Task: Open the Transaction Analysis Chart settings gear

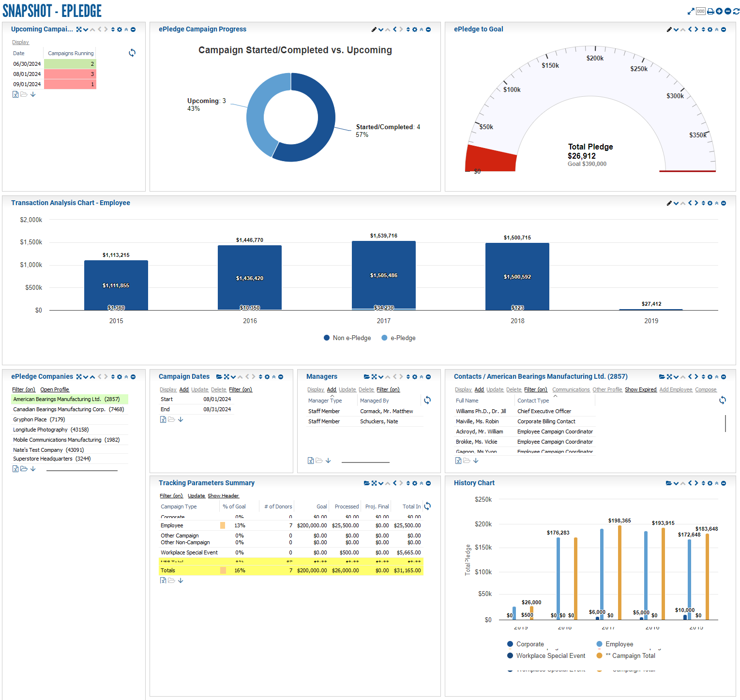Action: point(710,203)
